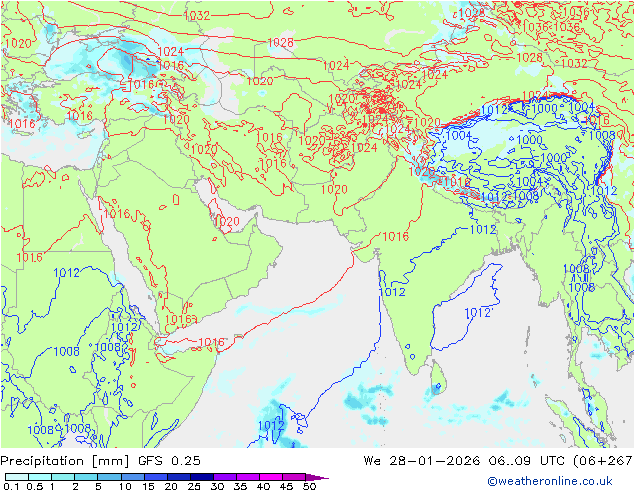Click the '25' legend scale value
634x490 pixels.
[x=194, y=486]
